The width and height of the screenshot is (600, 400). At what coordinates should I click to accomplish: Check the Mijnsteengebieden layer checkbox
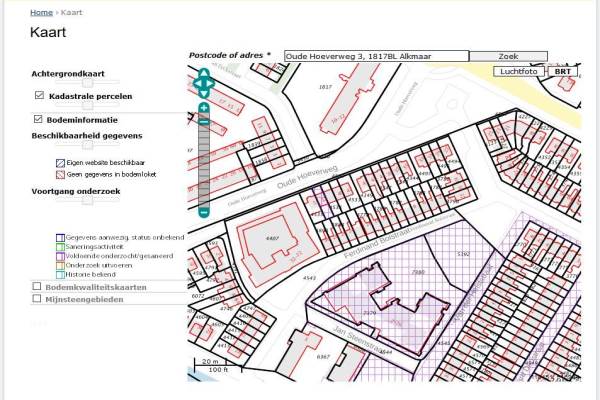coord(38,298)
